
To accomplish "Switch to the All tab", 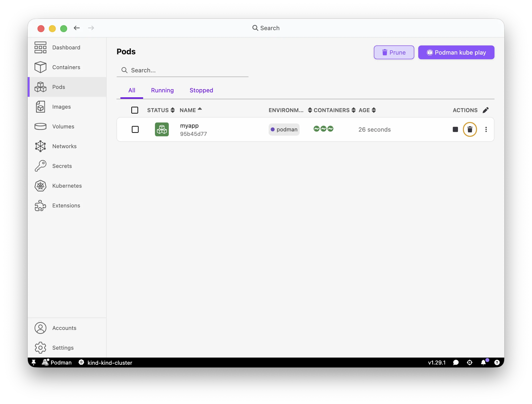I will (132, 90).
